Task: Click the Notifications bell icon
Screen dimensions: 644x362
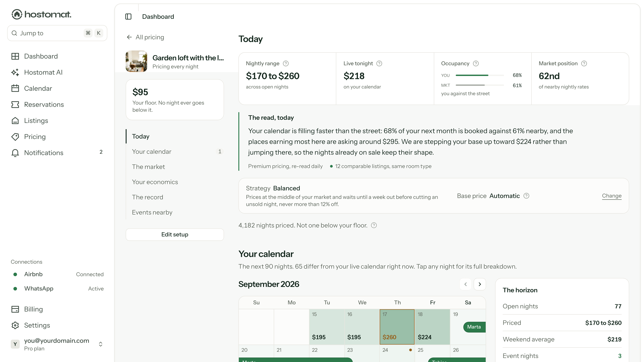Action: click(15, 153)
